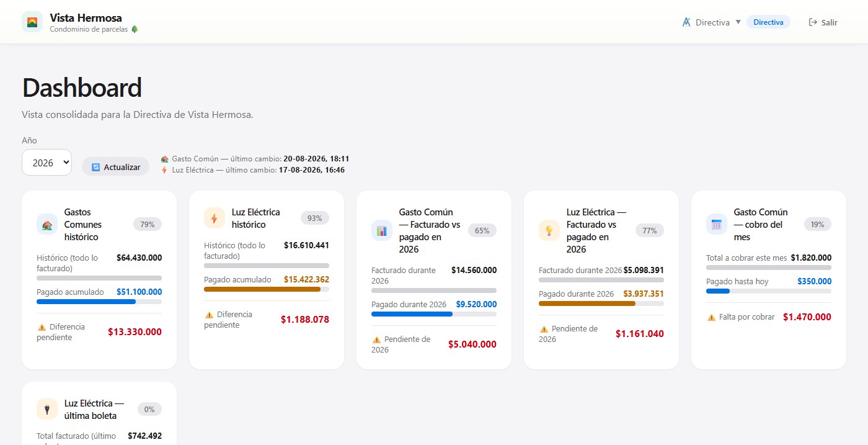
Task: Click bar chart icon on Gasto Común Facturado card
Action: [382, 231]
